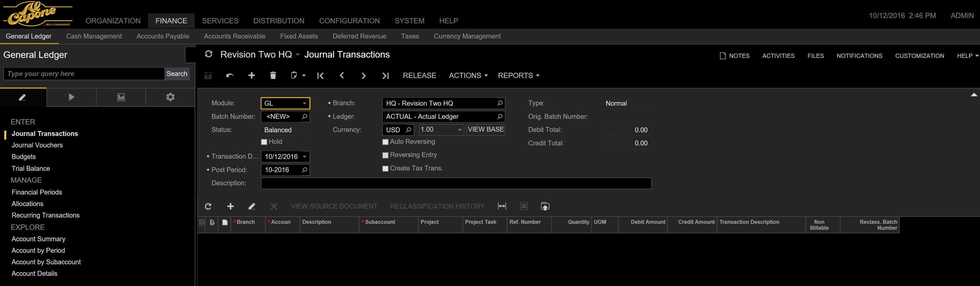
Task: Expand the ACTIONS menu
Action: tap(468, 75)
